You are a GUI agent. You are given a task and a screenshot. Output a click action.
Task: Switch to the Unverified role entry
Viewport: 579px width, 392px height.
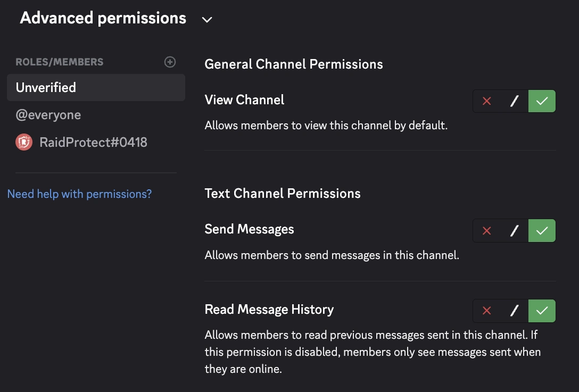click(x=45, y=87)
